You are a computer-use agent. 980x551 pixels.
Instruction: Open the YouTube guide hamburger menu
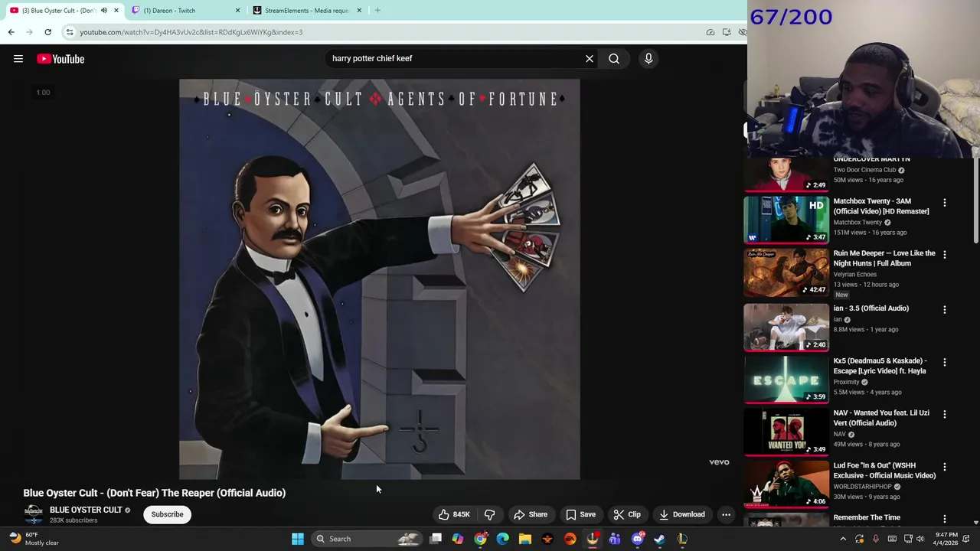[18, 59]
